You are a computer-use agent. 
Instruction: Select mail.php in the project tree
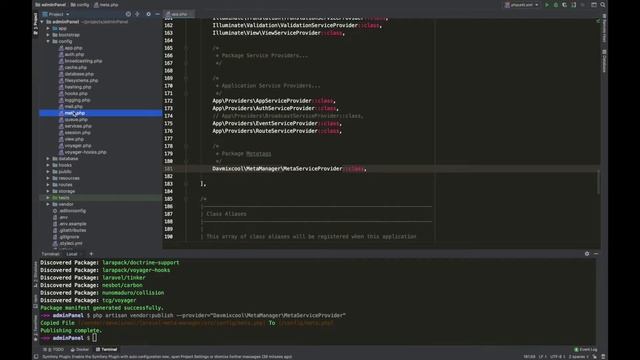71,107
